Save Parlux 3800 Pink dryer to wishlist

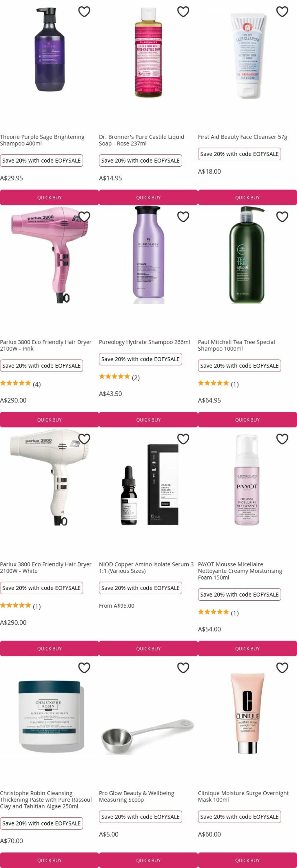[84, 217]
